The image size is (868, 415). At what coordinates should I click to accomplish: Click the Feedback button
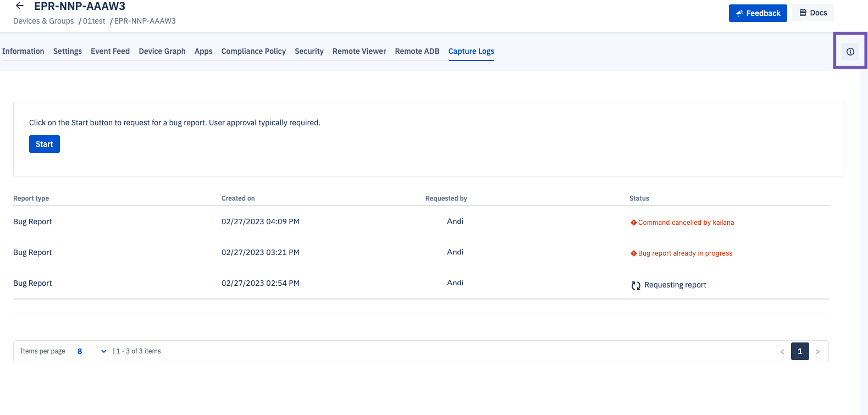click(x=758, y=13)
